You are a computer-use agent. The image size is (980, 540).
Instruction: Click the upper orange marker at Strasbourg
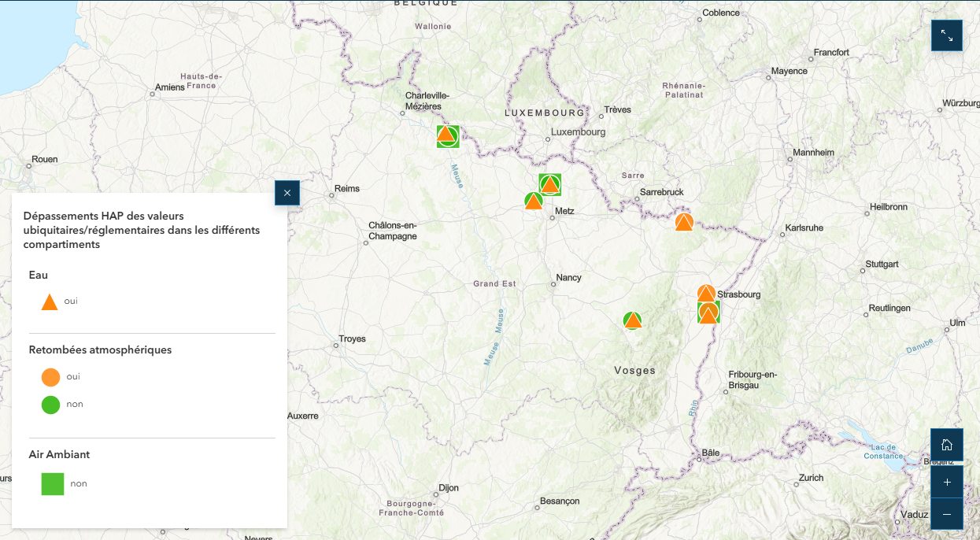click(706, 294)
